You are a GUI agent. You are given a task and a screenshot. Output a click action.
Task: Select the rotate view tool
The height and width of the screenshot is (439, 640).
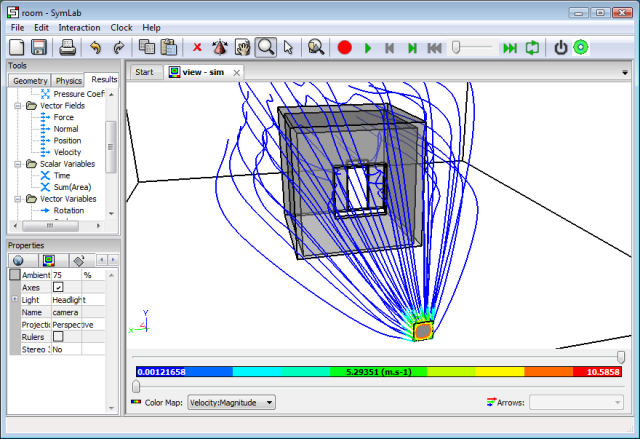click(220, 47)
